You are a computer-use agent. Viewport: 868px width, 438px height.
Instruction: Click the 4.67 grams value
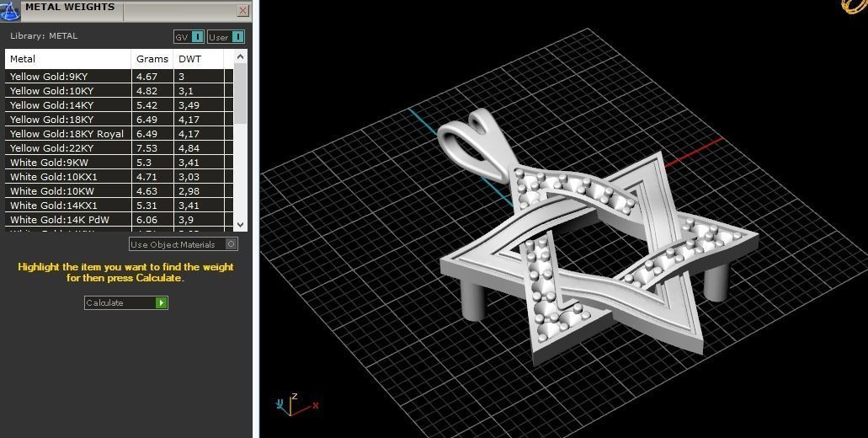tap(146, 77)
